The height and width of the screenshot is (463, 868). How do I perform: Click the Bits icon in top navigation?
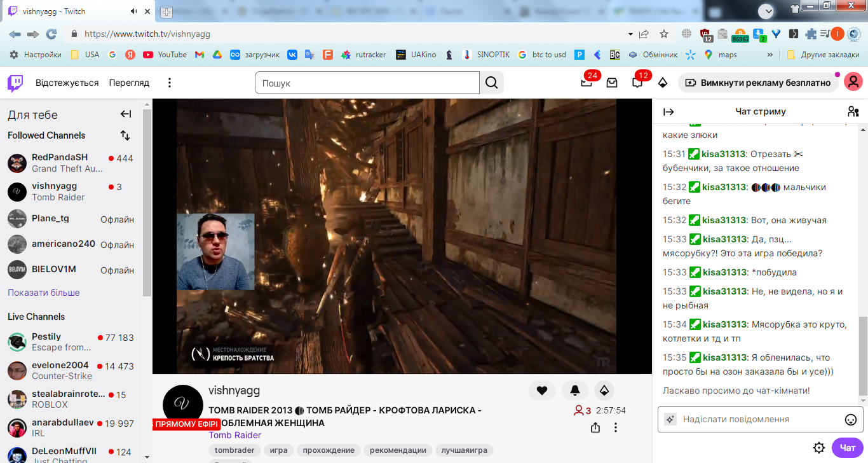tap(663, 83)
